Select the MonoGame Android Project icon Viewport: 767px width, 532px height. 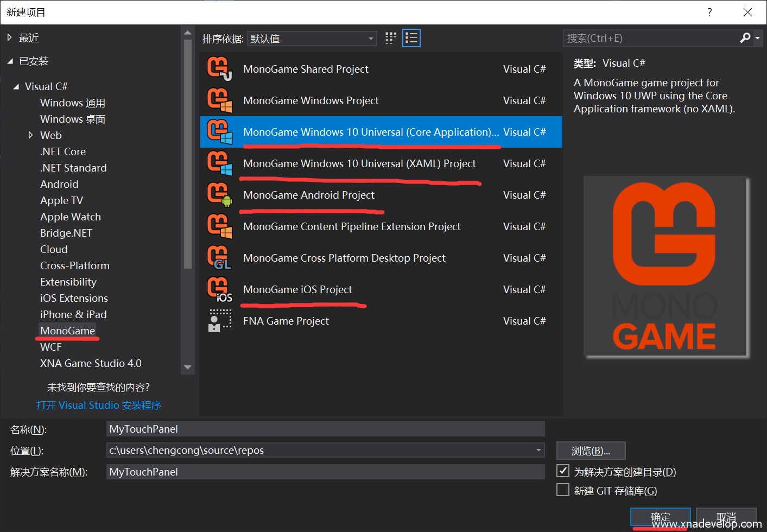point(219,195)
